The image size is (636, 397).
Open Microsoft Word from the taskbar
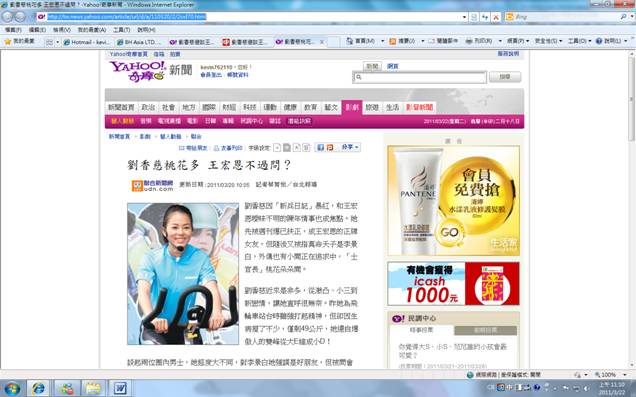coord(120,388)
